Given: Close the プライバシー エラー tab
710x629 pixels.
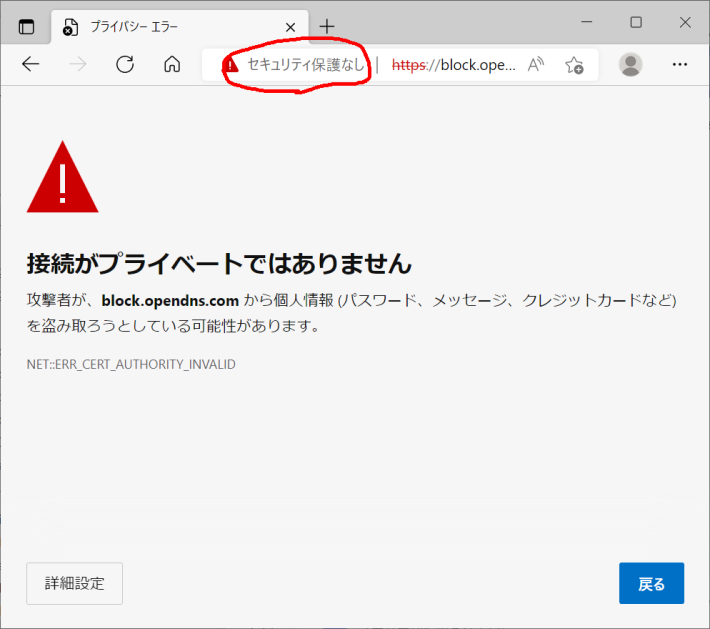Looking at the screenshot, I should click(291, 27).
